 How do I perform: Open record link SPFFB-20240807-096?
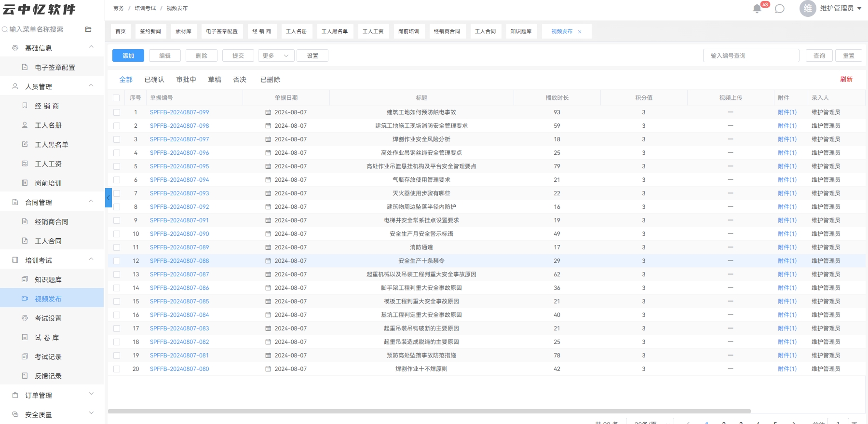(179, 153)
